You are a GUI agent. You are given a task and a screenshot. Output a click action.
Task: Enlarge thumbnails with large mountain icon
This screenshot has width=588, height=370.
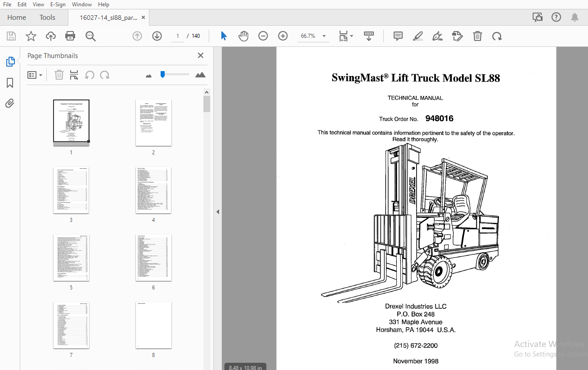tap(201, 75)
